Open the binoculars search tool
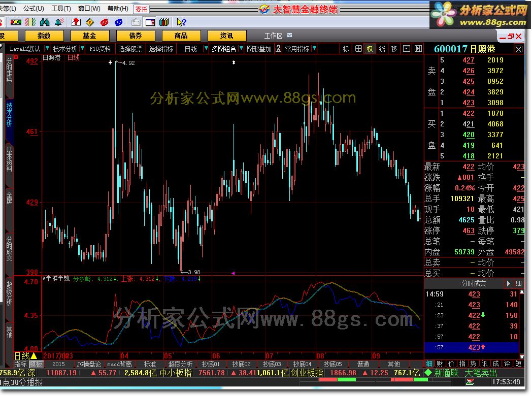This screenshot has width=532, height=396. (45, 22)
